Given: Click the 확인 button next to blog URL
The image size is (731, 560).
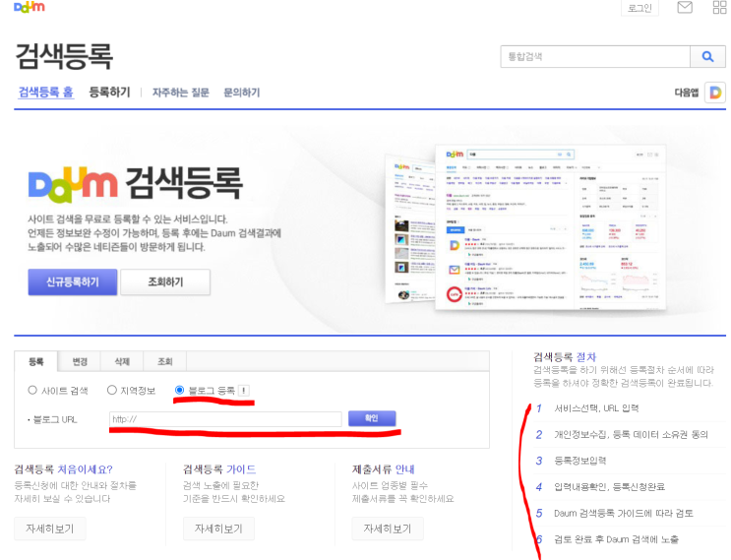Looking at the screenshot, I should [372, 418].
